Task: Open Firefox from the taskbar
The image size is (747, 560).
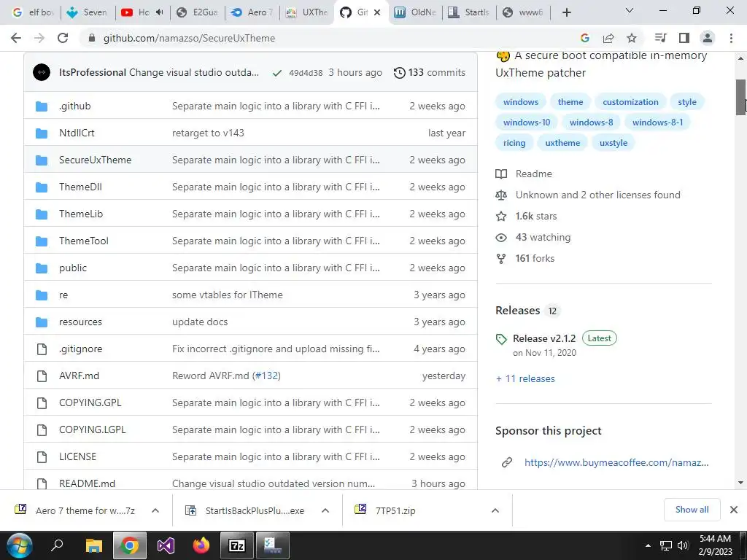Action: coord(201,545)
